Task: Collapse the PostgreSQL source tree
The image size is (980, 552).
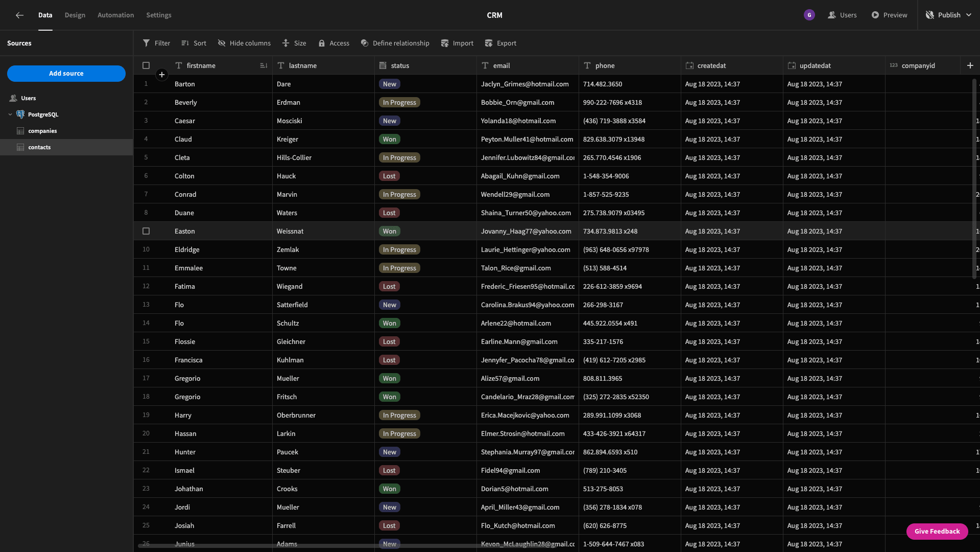Action: 10,114
